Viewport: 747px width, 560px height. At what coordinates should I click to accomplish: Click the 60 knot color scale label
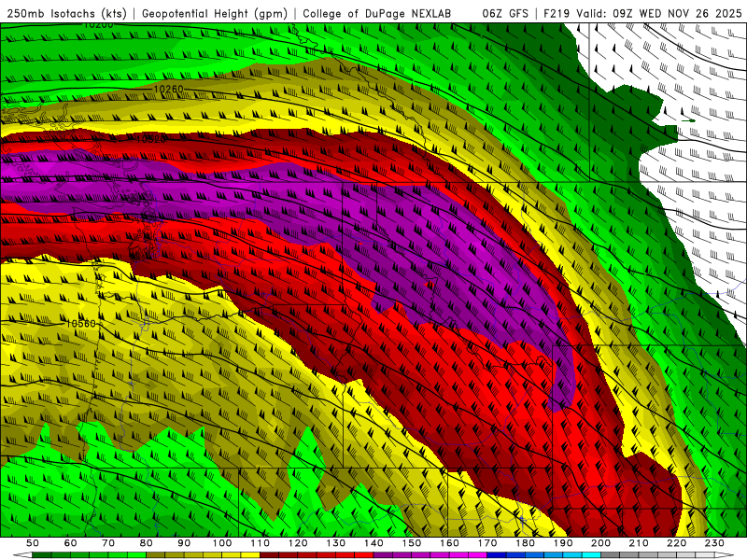[71, 543]
